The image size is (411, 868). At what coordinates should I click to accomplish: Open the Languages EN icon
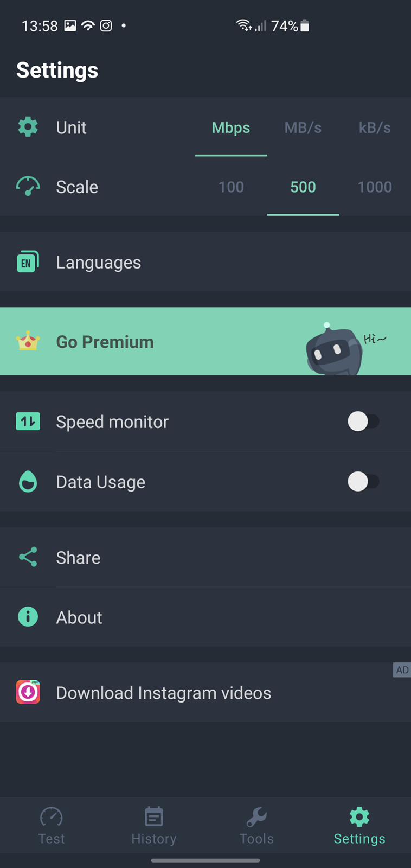pos(28,262)
